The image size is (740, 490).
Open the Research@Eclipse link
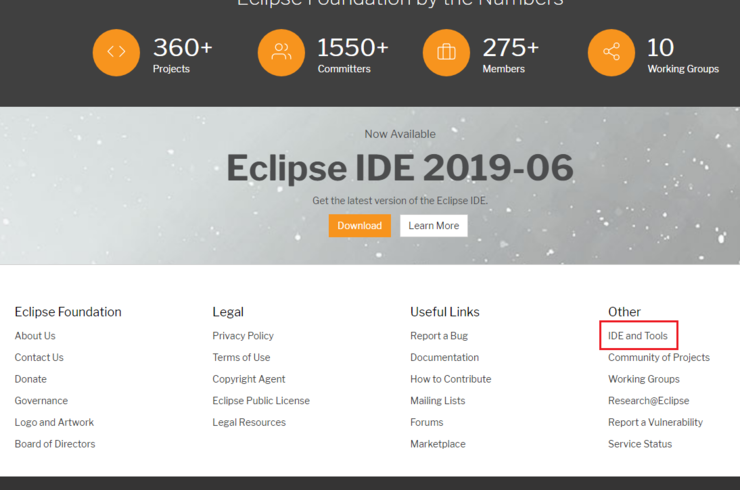click(648, 401)
